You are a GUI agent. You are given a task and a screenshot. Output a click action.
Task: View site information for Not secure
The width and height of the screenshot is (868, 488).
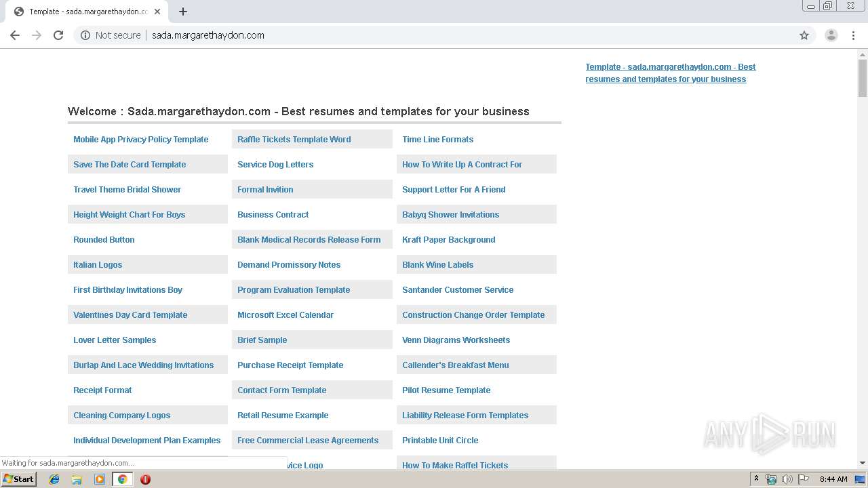click(111, 35)
